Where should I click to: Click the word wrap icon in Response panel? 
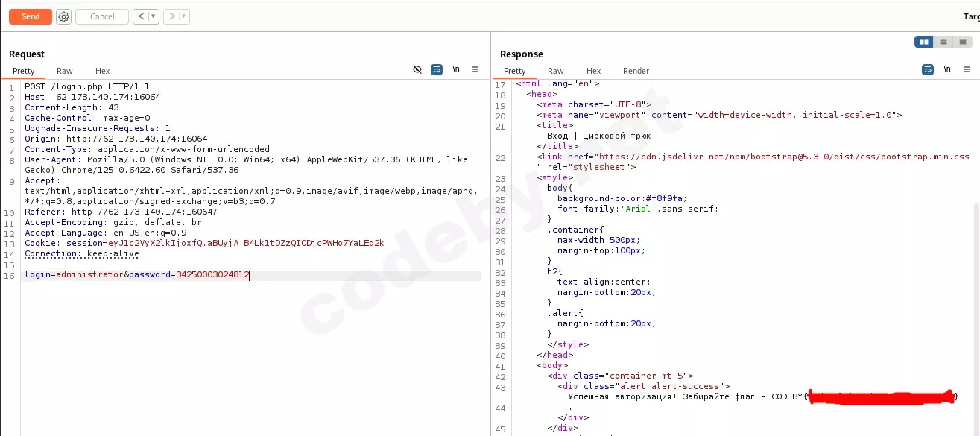tap(927, 69)
